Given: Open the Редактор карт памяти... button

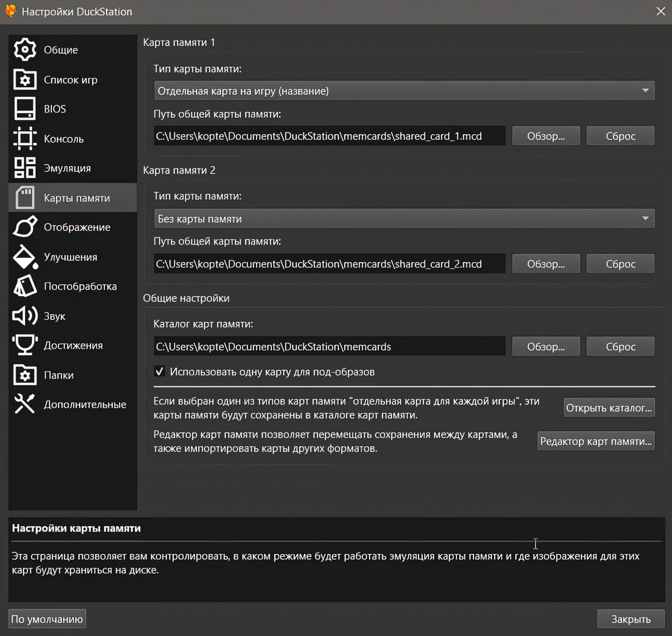Looking at the screenshot, I should click(596, 441).
